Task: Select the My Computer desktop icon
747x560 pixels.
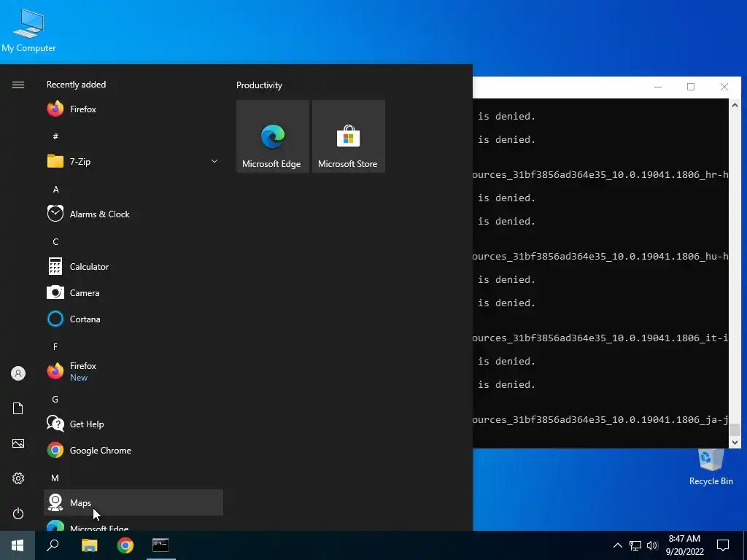Action: click(28, 31)
